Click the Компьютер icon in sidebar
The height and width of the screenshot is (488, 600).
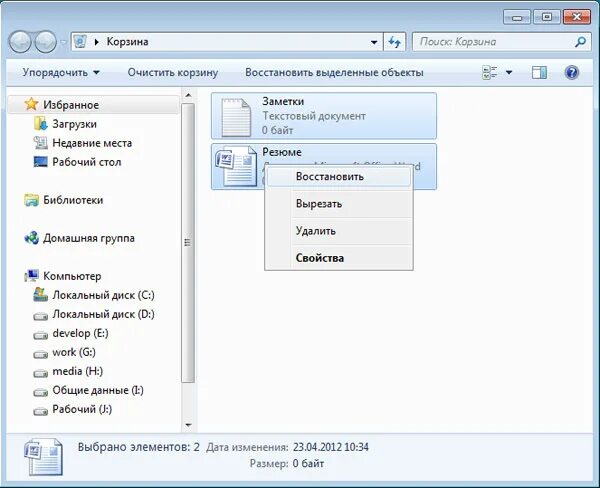point(31,276)
